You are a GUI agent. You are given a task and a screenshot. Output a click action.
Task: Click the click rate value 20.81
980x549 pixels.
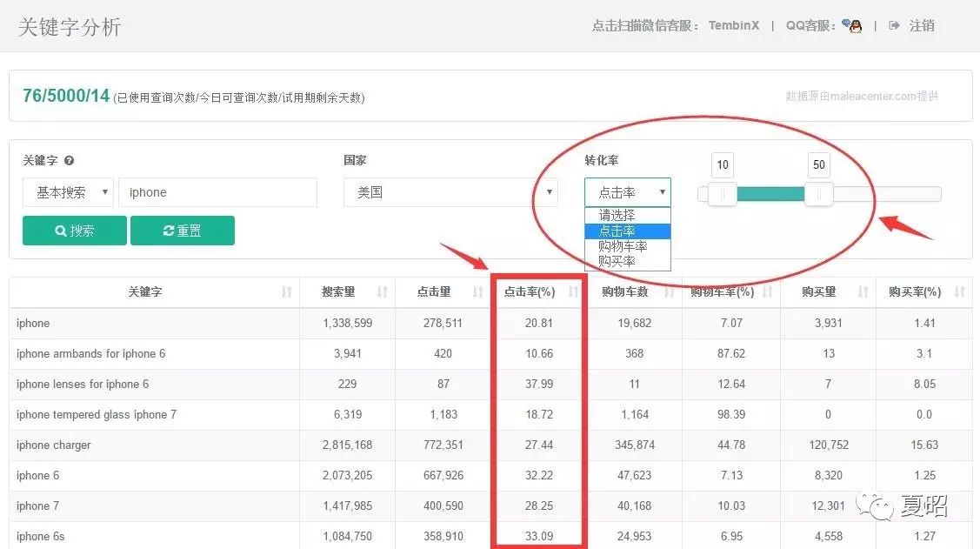coord(539,324)
